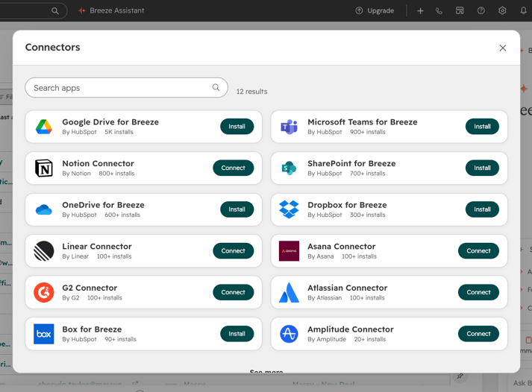Image resolution: width=532 pixels, height=392 pixels.
Task: Click the Dropbox logo icon
Action: click(x=289, y=209)
